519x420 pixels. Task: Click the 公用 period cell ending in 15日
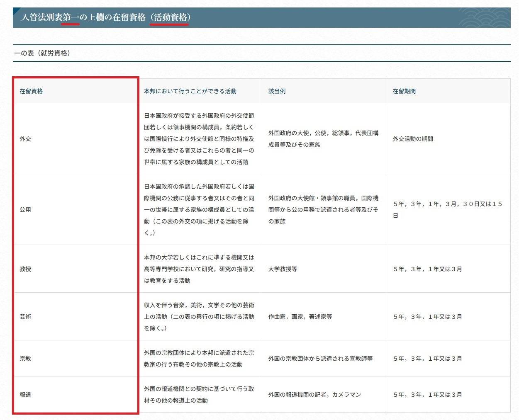click(447, 210)
